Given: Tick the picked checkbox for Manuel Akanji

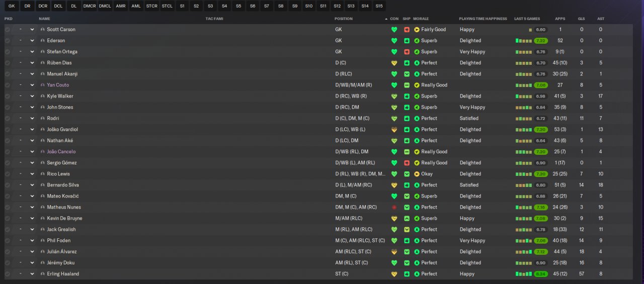Looking at the screenshot, I should 7,74.
